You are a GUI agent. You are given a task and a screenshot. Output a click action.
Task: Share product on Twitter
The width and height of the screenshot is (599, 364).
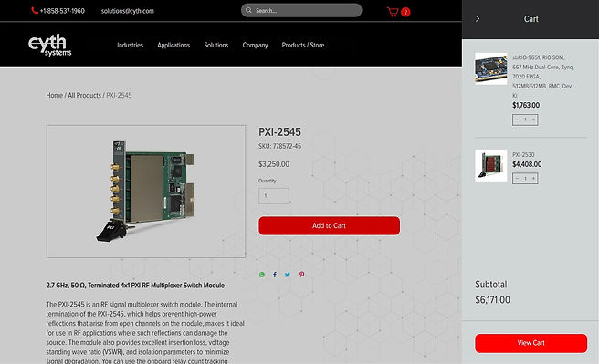click(x=288, y=275)
